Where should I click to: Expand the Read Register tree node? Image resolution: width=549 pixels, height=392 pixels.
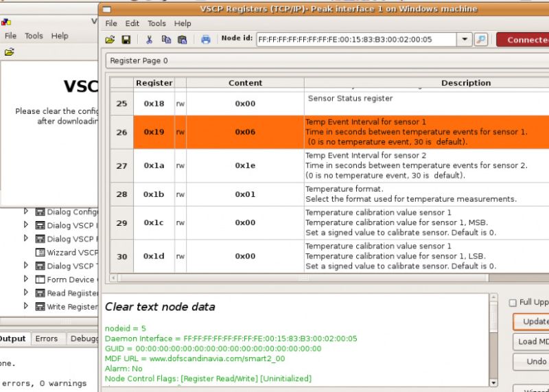click(25, 292)
